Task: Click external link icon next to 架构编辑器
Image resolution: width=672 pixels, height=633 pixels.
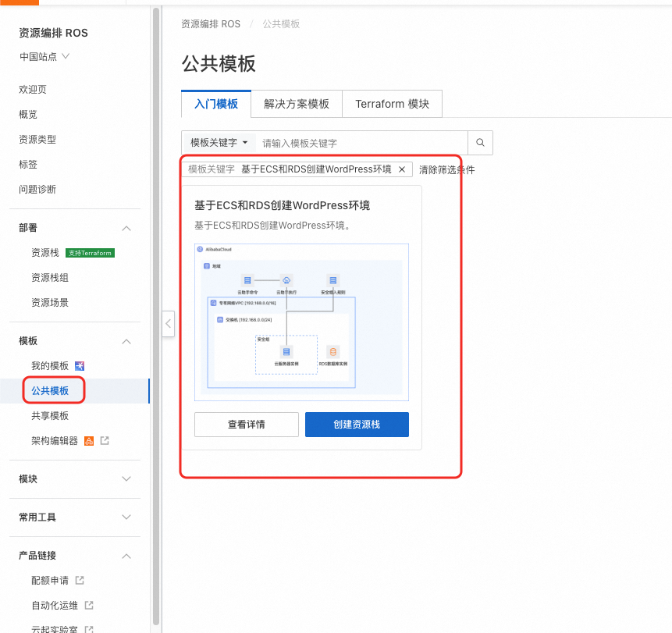Action: coord(105,440)
